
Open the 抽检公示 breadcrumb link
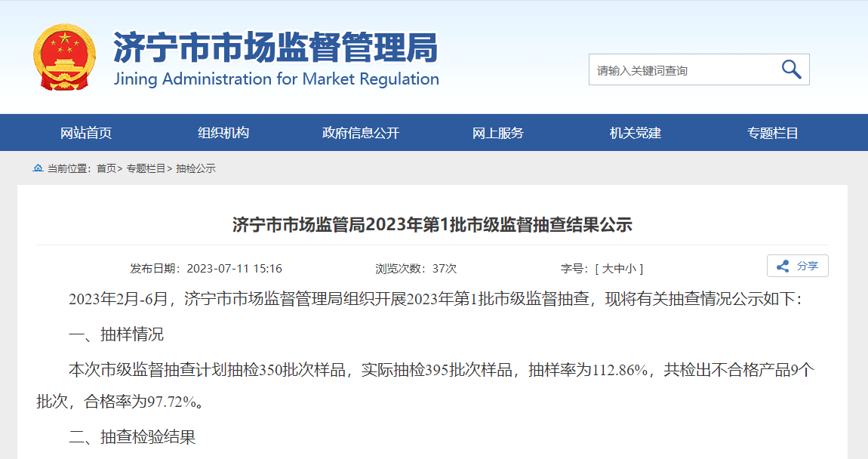click(x=195, y=168)
